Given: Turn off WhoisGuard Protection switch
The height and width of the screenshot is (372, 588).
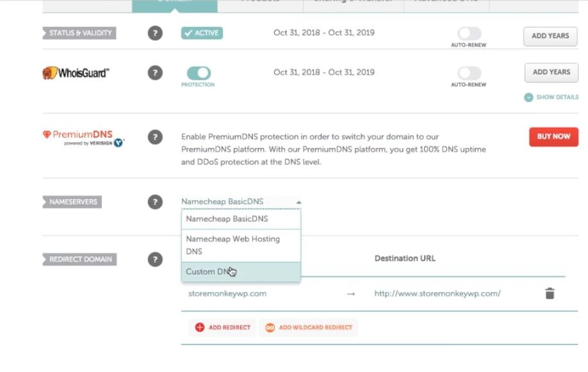Looking at the screenshot, I should pos(199,73).
